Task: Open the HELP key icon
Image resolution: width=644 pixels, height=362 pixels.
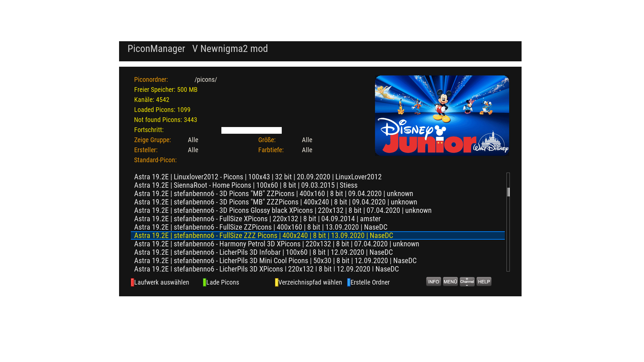Action: click(484, 282)
